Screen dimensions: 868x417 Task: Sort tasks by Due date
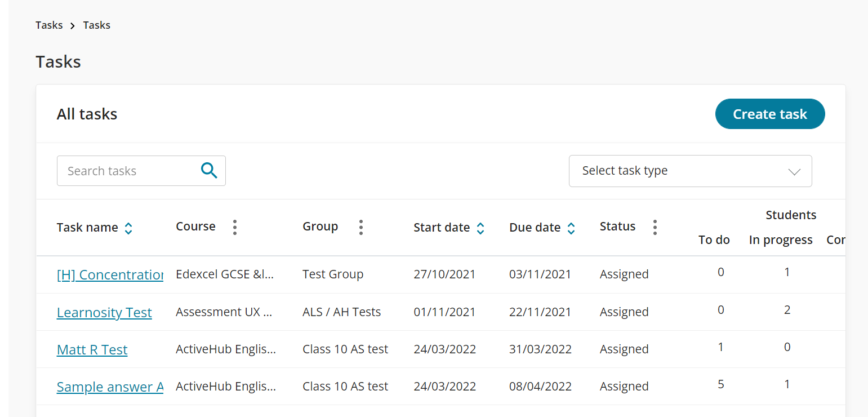tap(571, 228)
